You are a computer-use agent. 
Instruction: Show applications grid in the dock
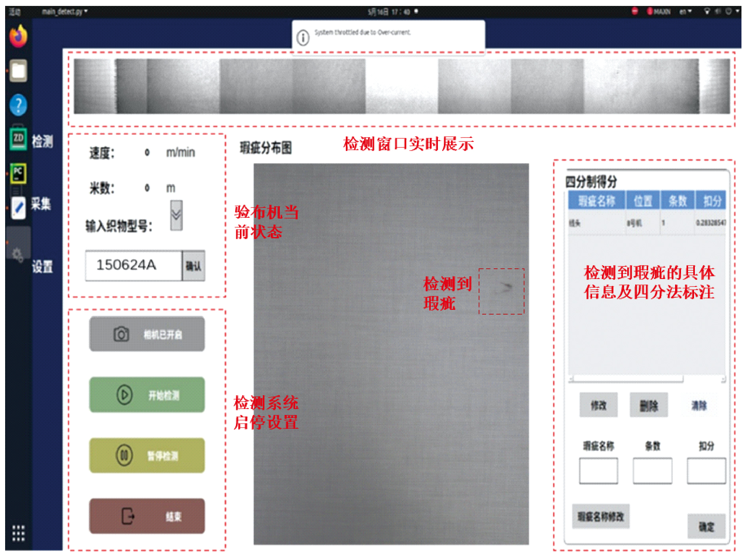tap(18, 533)
